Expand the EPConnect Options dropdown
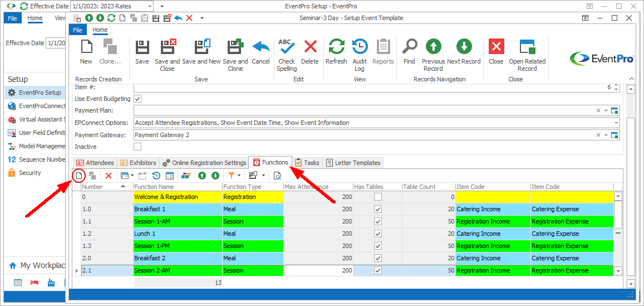The image size is (644, 306). coord(616,123)
